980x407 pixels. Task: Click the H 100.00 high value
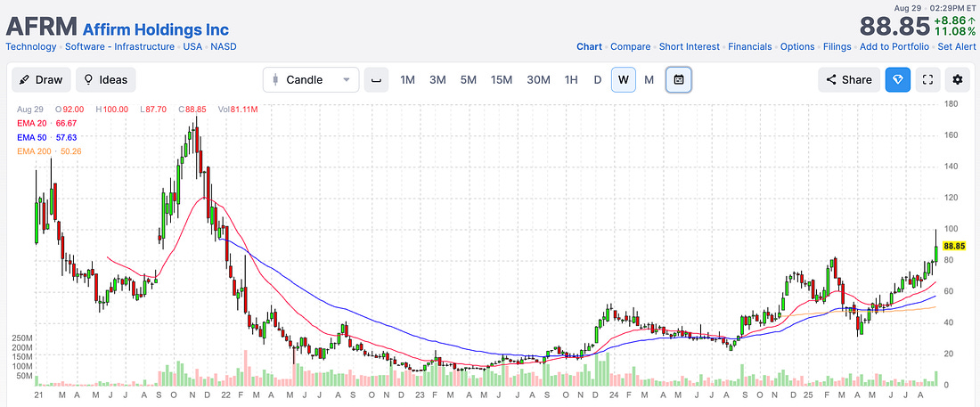(x=112, y=110)
